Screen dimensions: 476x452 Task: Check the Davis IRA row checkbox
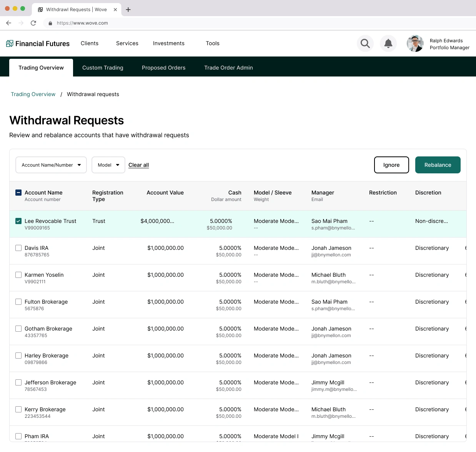tap(18, 248)
